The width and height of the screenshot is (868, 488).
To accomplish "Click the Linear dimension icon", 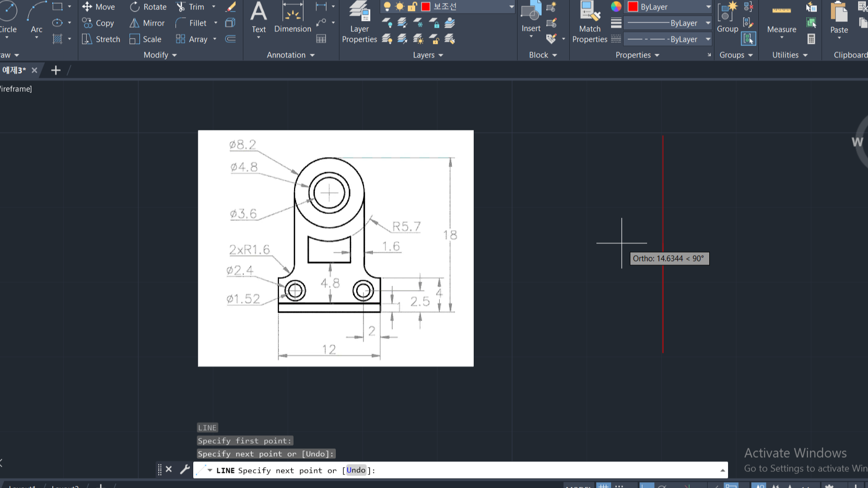I will 321,7.
